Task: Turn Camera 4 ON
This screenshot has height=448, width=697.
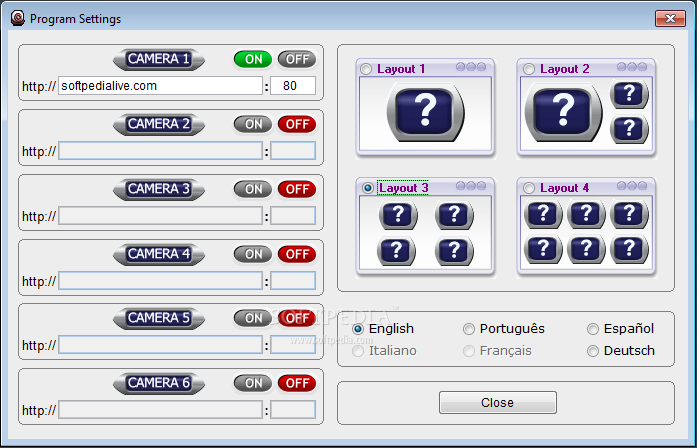Action: 253,254
